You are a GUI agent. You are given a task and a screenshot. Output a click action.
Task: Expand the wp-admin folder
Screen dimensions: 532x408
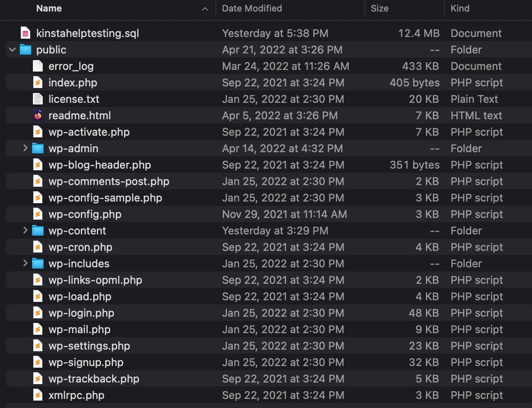point(25,148)
